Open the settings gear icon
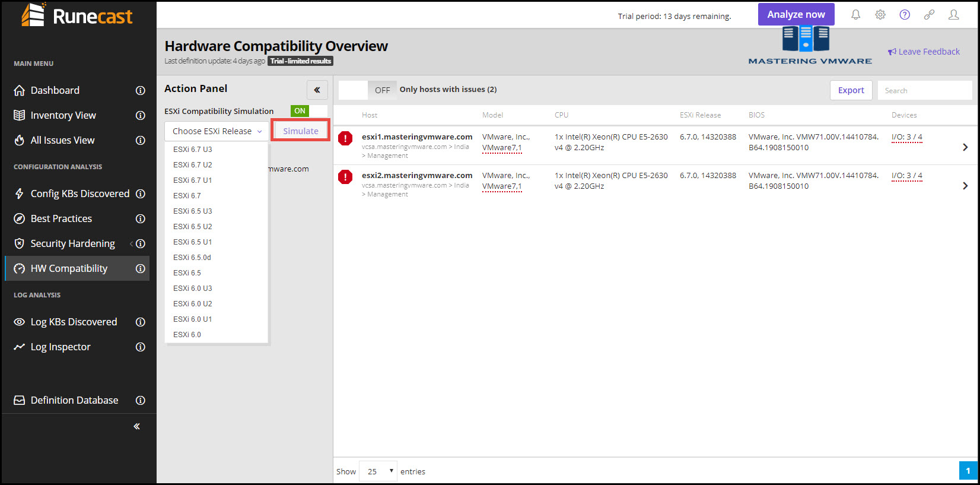Viewport: 980px width, 485px height. (880, 15)
